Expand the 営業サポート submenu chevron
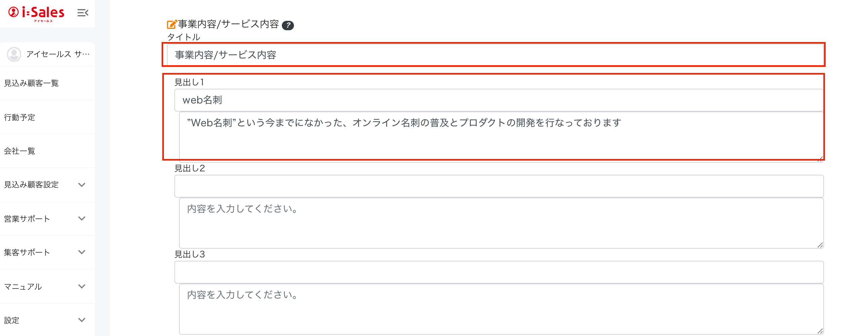 click(82, 218)
